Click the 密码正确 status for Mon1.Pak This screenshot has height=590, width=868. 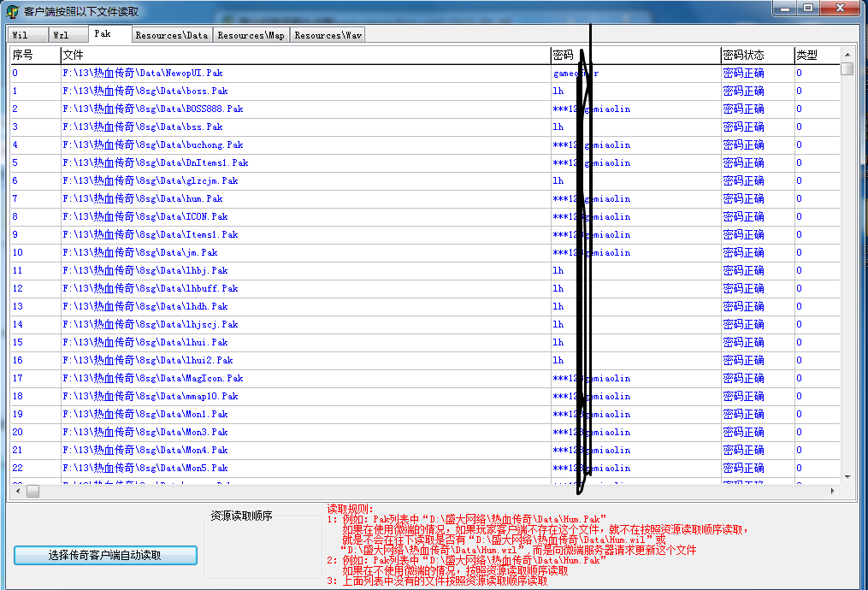(743, 415)
